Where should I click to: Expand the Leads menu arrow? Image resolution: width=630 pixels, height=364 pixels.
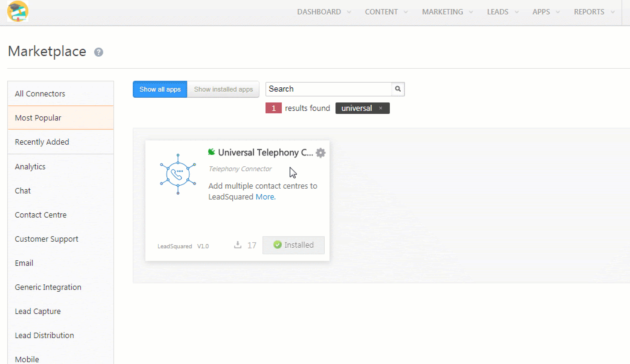tap(517, 12)
